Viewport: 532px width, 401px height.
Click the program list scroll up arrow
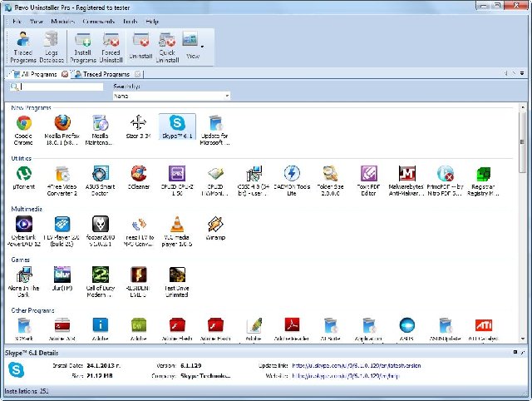pyautogui.click(x=523, y=107)
